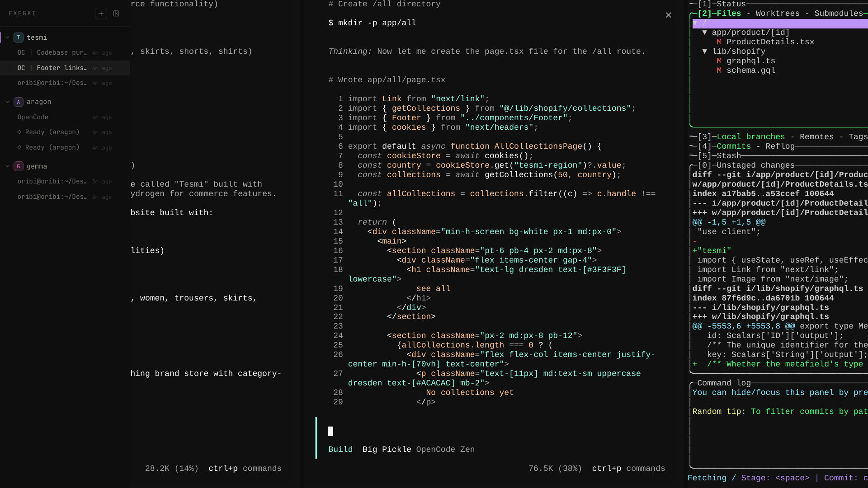Collapse the aragon group chevron
Screen dimensions: 868x488
7,102
